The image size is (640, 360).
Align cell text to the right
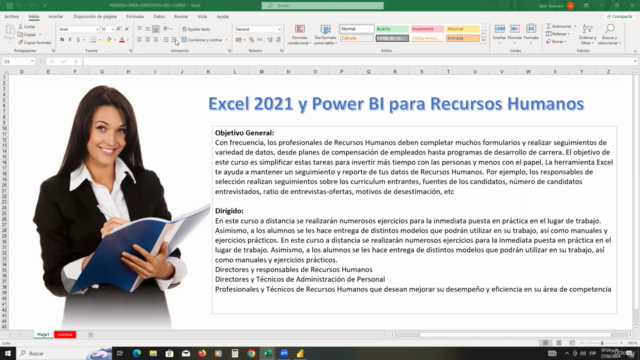(156, 40)
